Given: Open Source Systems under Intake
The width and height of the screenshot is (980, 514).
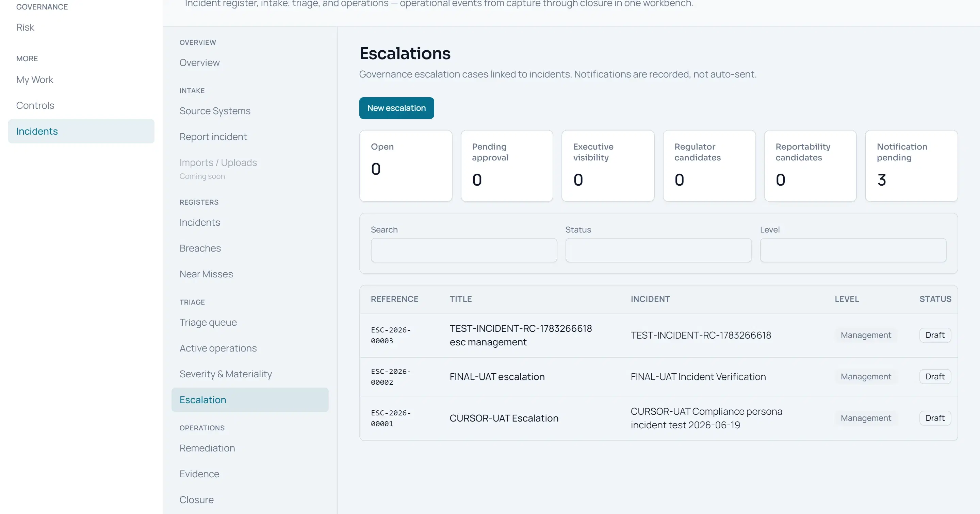Looking at the screenshot, I should (215, 111).
